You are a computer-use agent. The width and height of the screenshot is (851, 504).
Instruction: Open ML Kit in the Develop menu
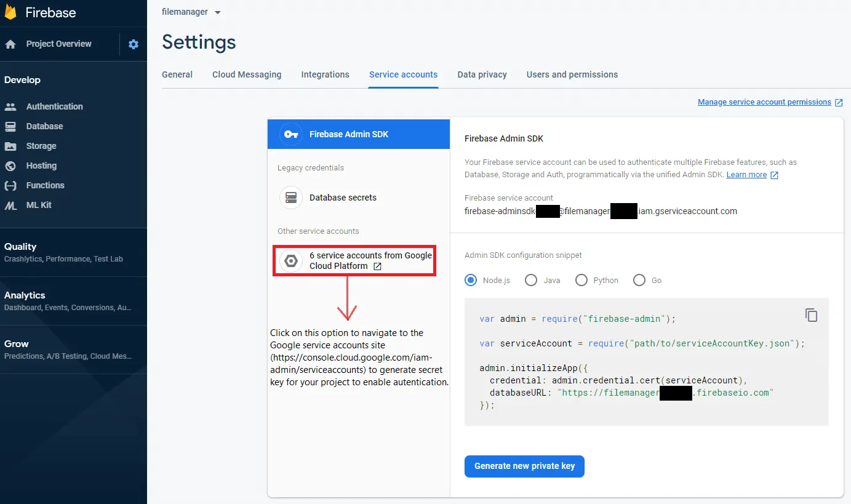[x=39, y=205]
